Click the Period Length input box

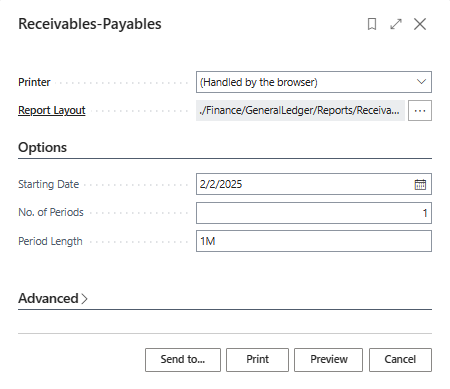tap(314, 241)
